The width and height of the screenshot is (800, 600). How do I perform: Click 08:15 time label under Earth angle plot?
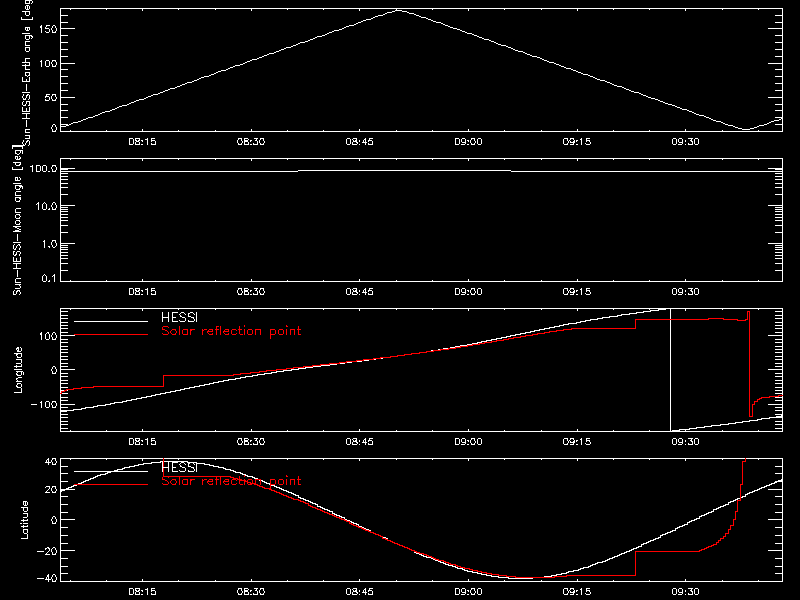[x=142, y=141]
